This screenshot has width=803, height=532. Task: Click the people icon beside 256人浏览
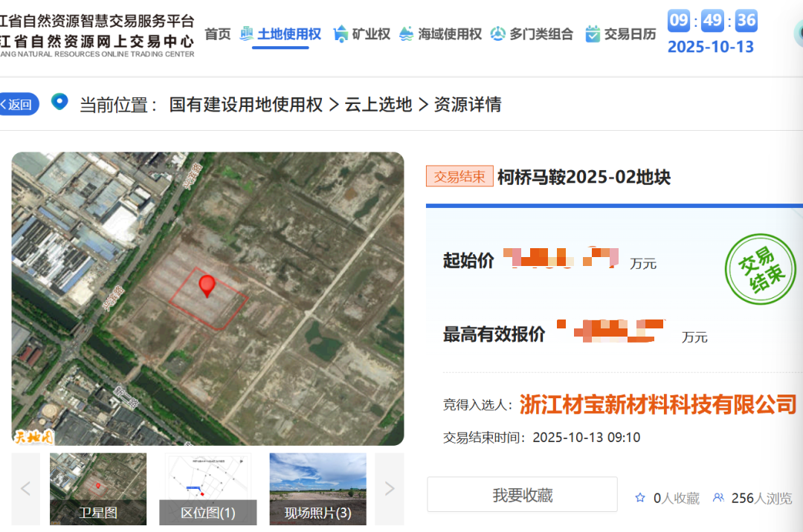pos(717,498)
